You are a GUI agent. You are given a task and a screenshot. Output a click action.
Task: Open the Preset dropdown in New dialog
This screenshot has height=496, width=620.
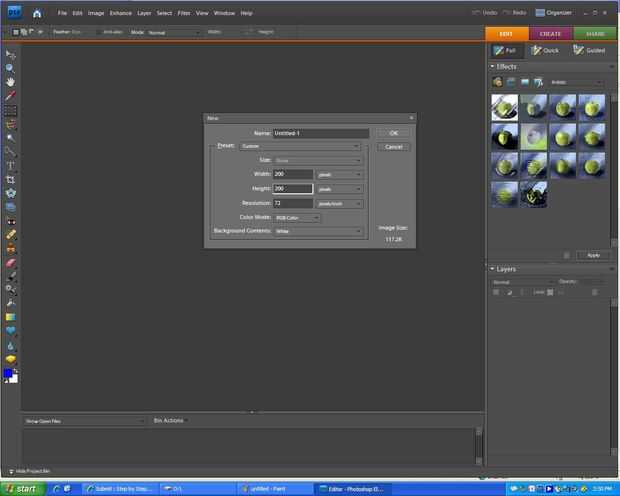[300, 146]
